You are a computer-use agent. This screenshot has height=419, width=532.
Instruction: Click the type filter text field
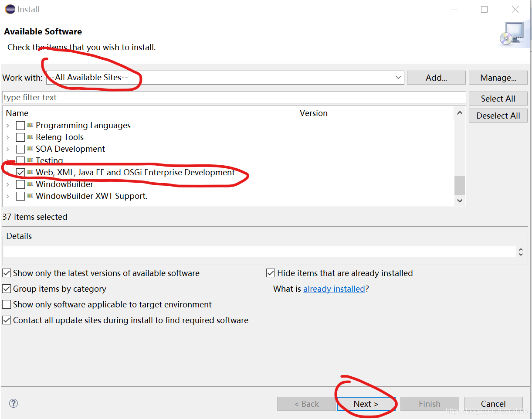pos(234,97)
